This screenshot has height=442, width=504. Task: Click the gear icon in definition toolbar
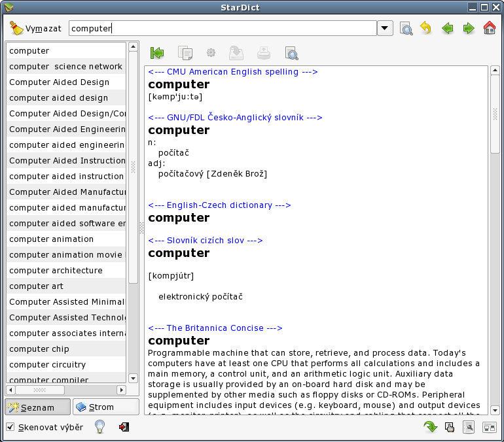211,53
